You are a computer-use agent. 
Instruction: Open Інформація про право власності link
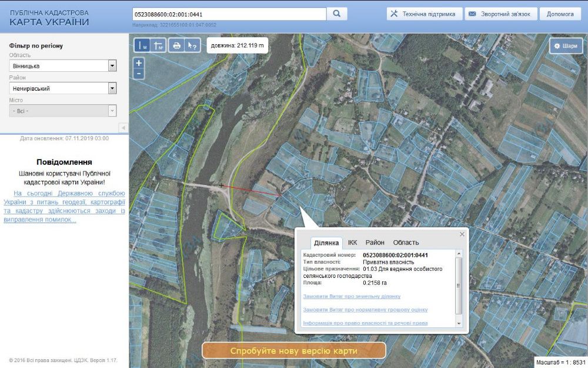[365, 323]
